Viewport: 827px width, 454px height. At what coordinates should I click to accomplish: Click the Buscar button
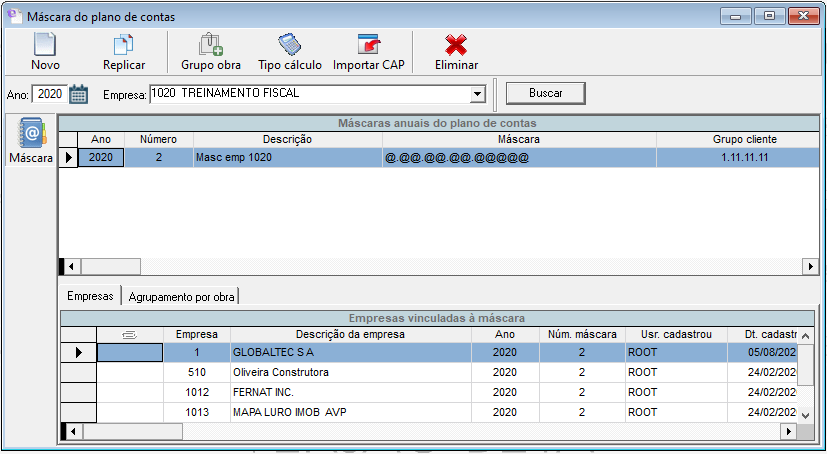pyautogui.click(x=545, y=93)
